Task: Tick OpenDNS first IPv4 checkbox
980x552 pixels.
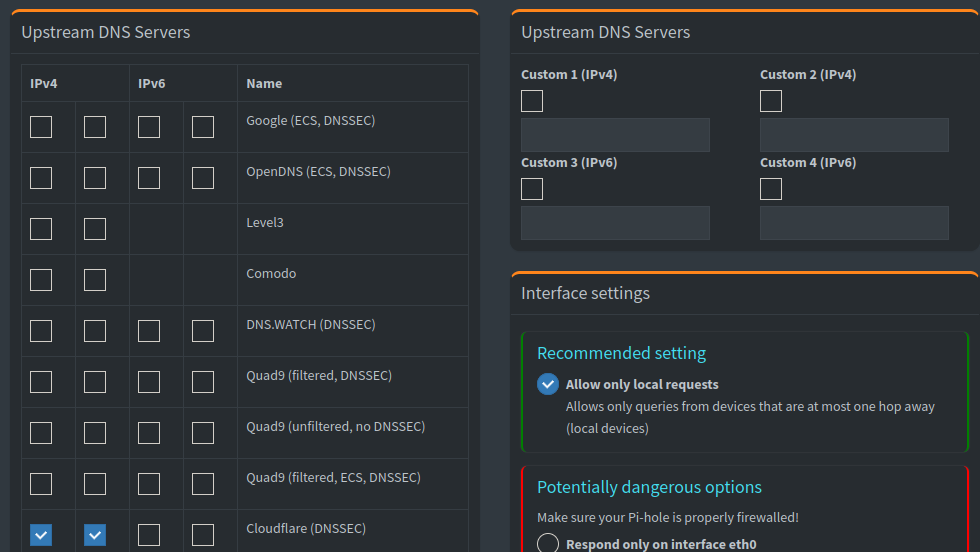Action: [x=41, y=178]
